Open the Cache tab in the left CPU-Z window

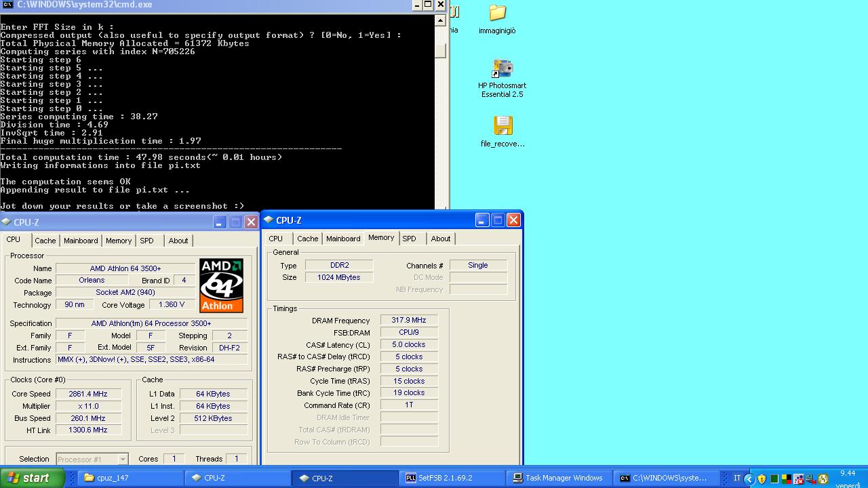coord(45,241)
